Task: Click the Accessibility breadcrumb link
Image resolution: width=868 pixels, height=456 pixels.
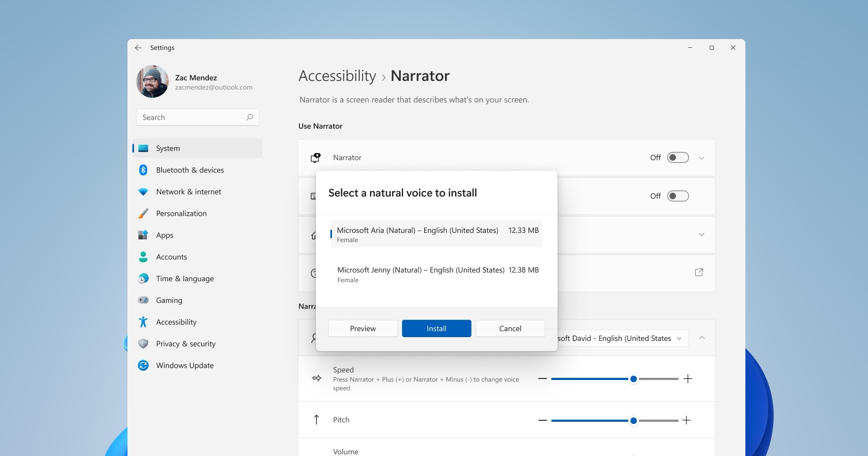Action: coord(337,76)
